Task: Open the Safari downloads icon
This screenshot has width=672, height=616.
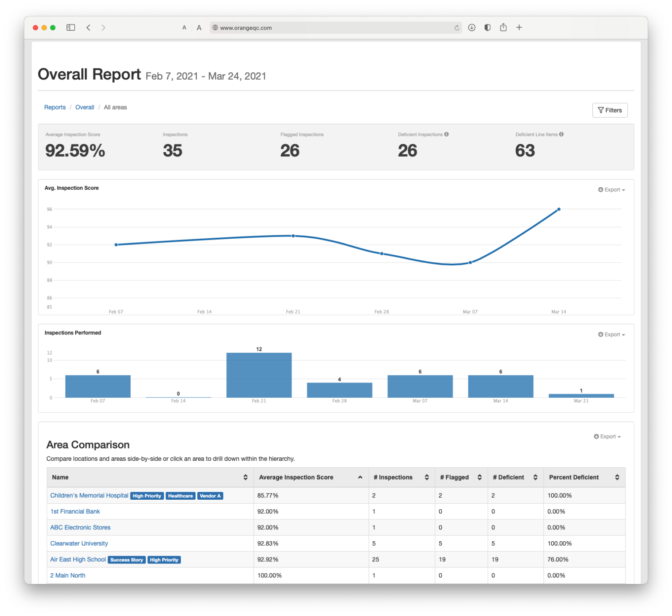Action: (x=472, y=27)
